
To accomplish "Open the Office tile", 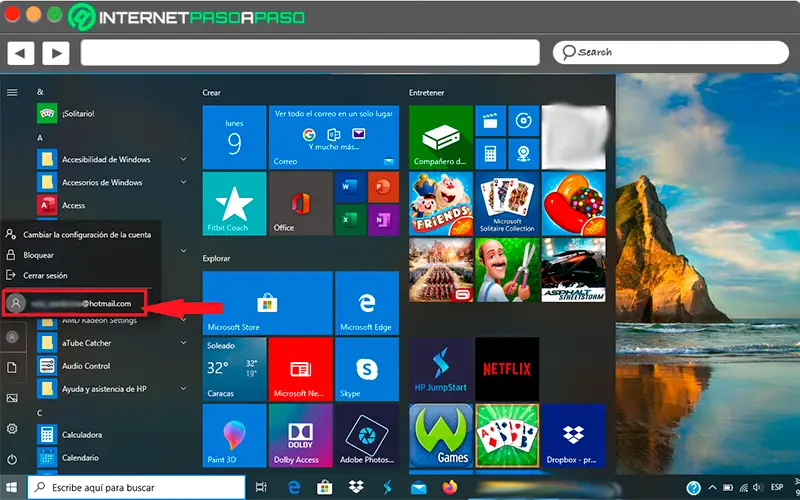I will 301,204.
